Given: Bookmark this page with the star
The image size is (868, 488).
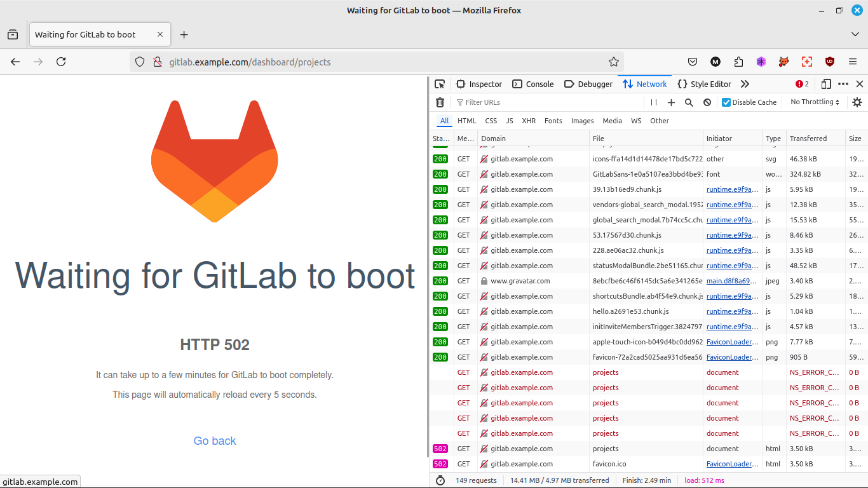Looking at the screenshot, I should pyautogui.click(x=613, y=62).
